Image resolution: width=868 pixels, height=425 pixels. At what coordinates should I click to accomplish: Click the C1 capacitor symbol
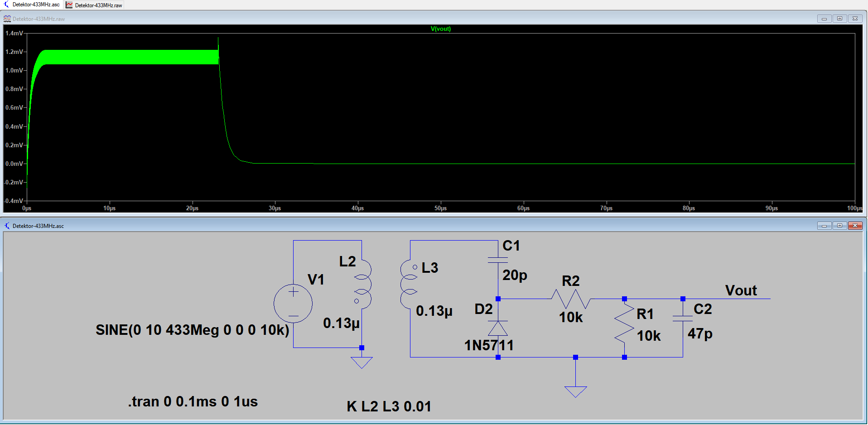coord(498,260)
